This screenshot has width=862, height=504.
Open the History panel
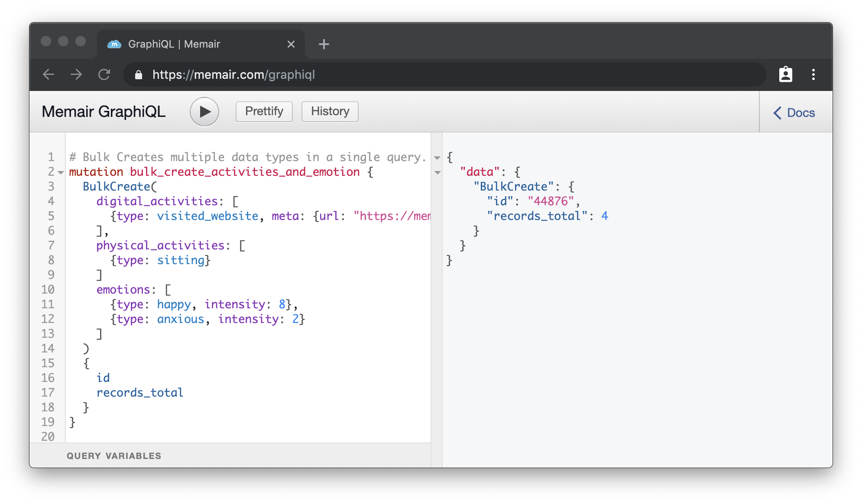point(330,112)
